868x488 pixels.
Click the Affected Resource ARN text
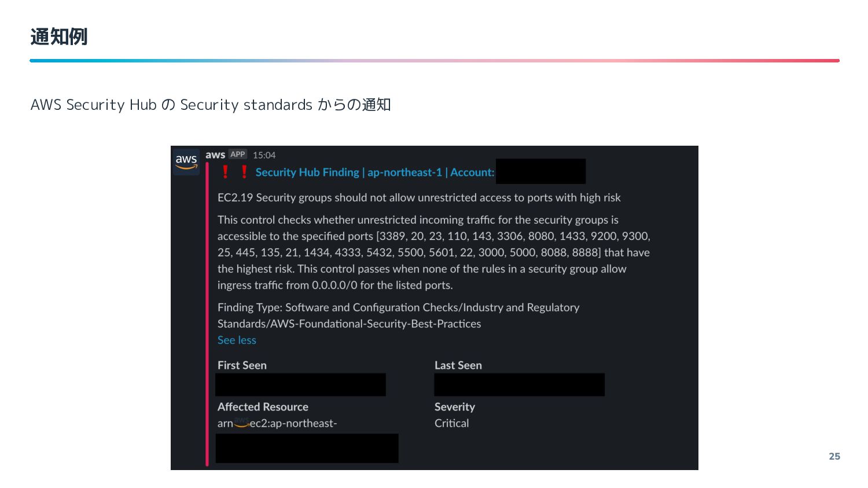pyautogui.click(x=277, y=423)
